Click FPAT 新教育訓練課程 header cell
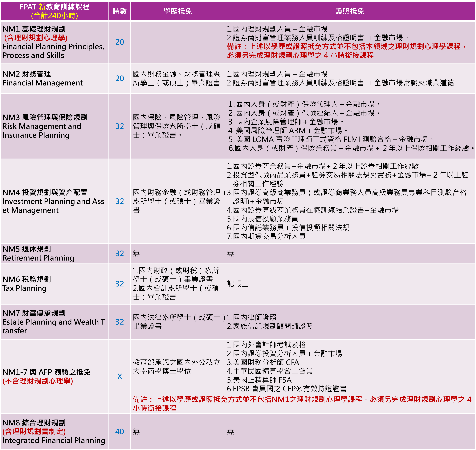This screenshot has height=450, width=476. [54, 11]
